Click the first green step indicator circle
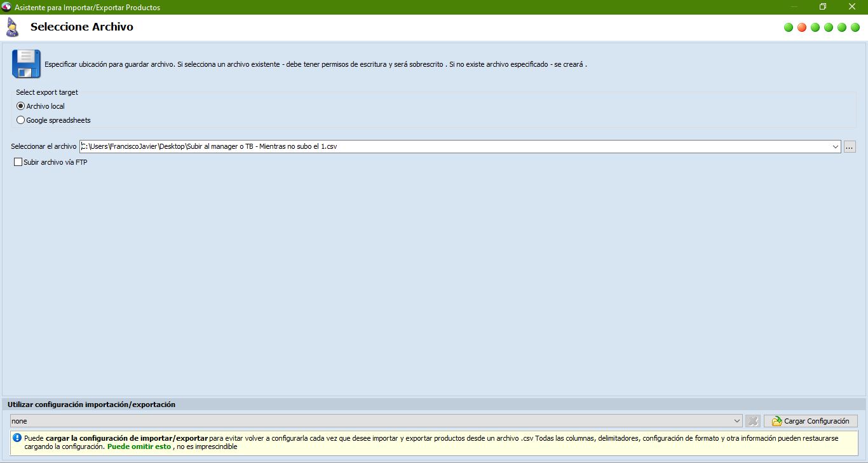 [x=789, y=27]
